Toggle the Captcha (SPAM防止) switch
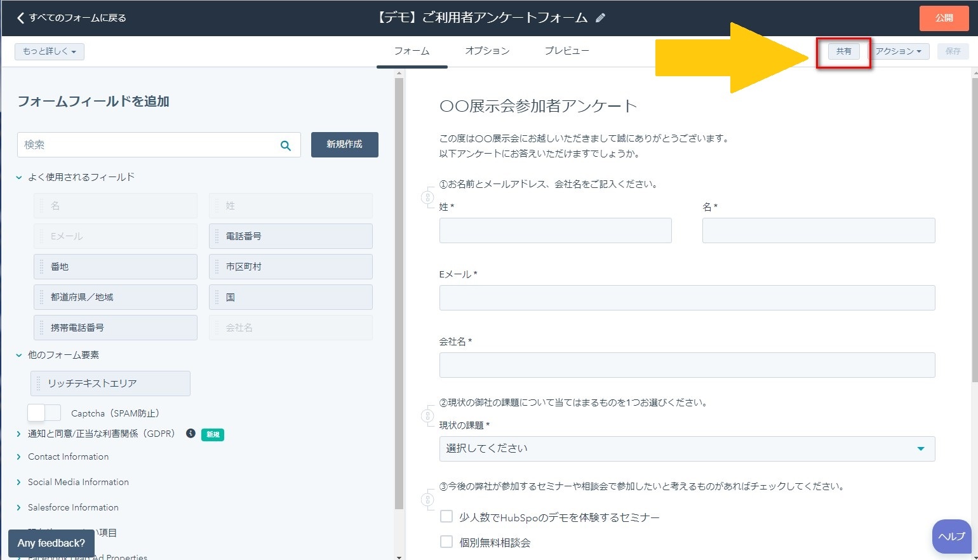 pyautogui.click(x=44, y=413)
